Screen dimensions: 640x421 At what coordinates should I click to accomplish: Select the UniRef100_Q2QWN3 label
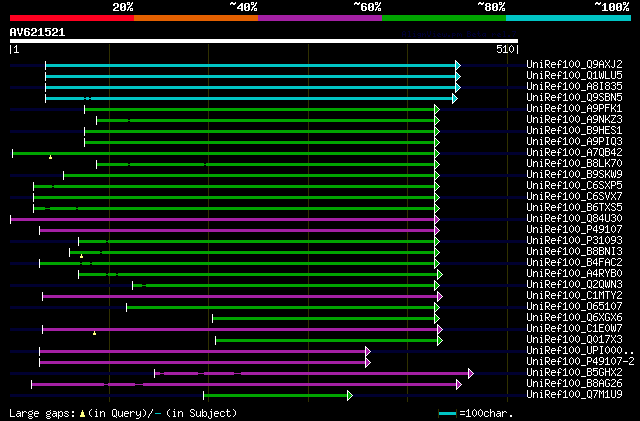tap(574, 285)
